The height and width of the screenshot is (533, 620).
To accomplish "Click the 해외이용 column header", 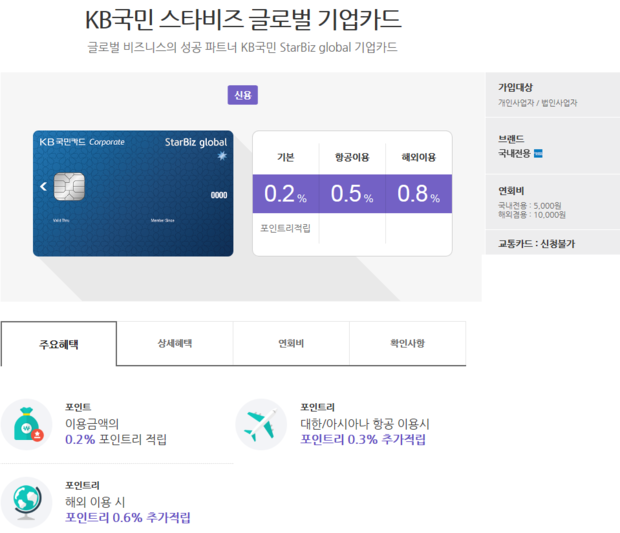I will (419, 157).
